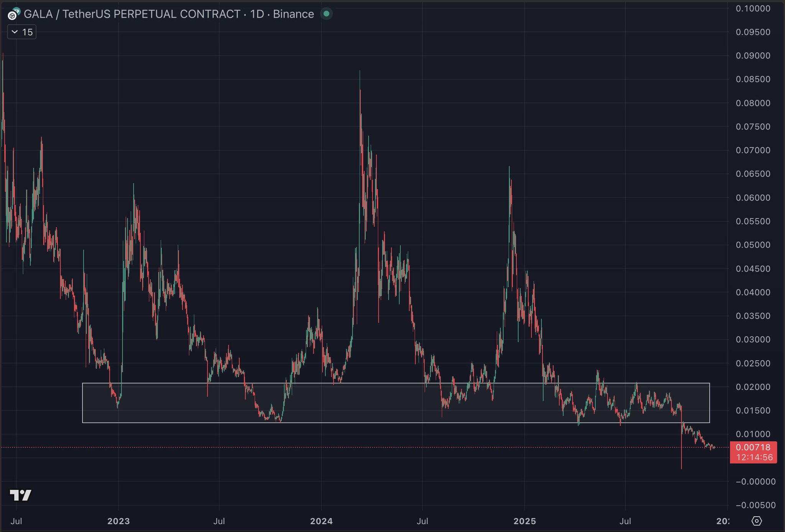The image size is (785, 532).
Task: Click the 0.05000 price scale label
Action: 753,245
